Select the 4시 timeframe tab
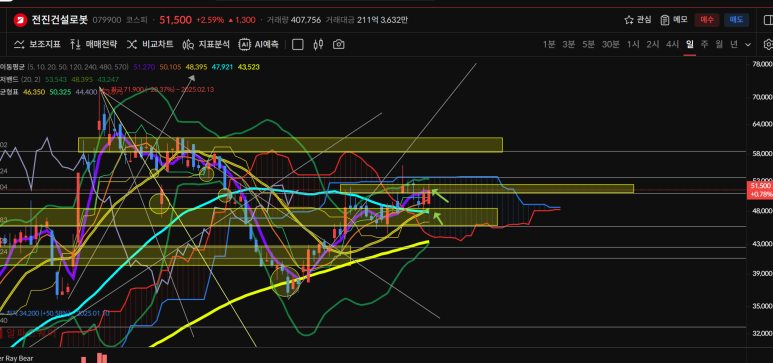 [x=672, y=44]
